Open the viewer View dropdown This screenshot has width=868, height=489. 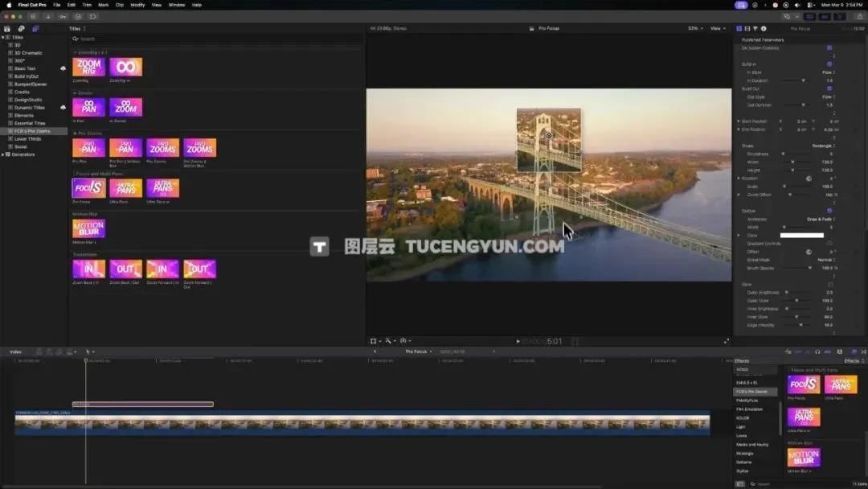[x=717, y=28]
